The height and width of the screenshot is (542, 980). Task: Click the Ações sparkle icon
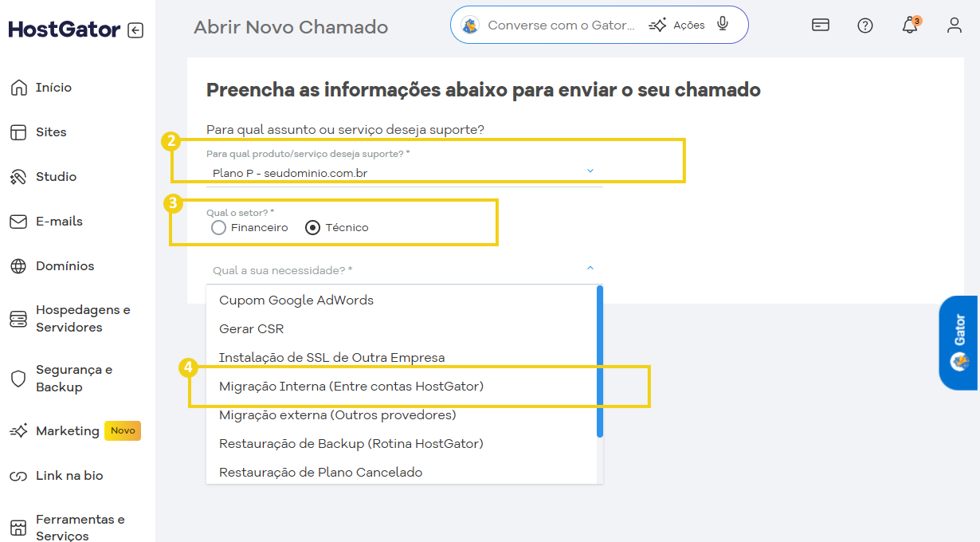[657, 25]
